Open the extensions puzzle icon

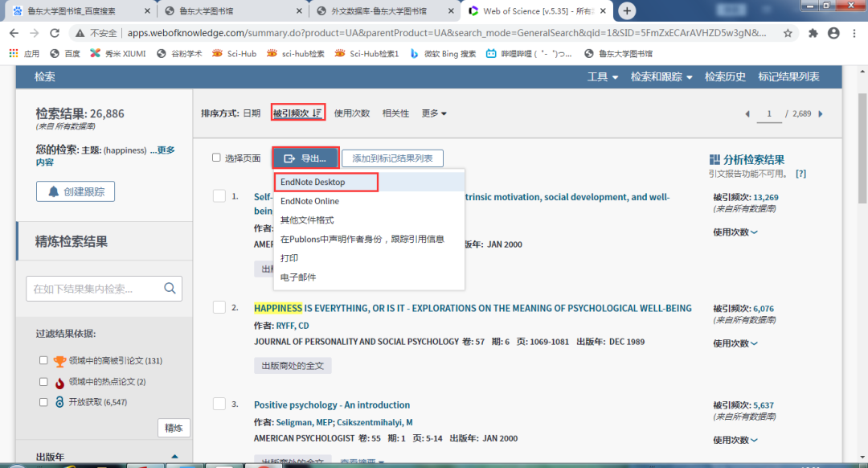813,33
